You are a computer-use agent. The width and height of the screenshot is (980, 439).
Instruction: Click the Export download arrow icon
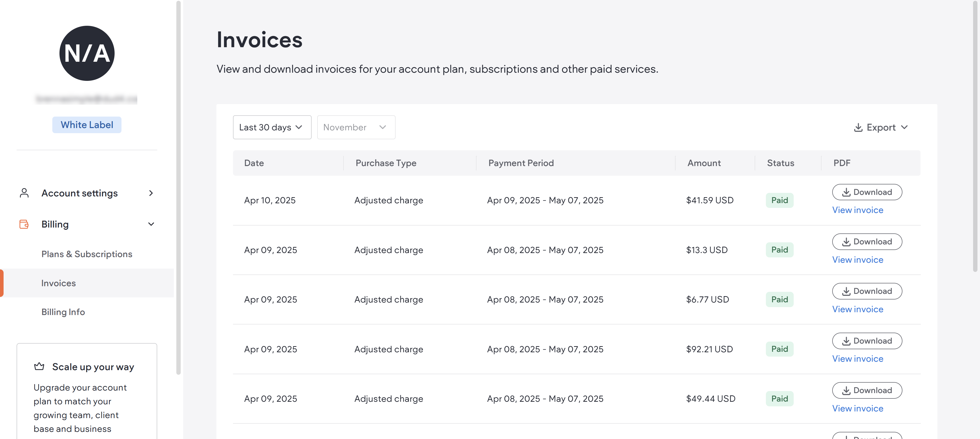pos(858,127)
